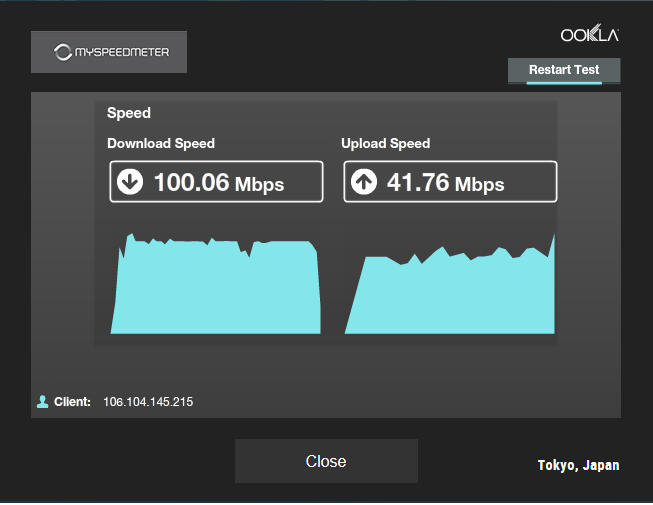Click the Mbps unit in upload box
The width and height of the screenshot is (653, 505).
(x=479, y=185)
